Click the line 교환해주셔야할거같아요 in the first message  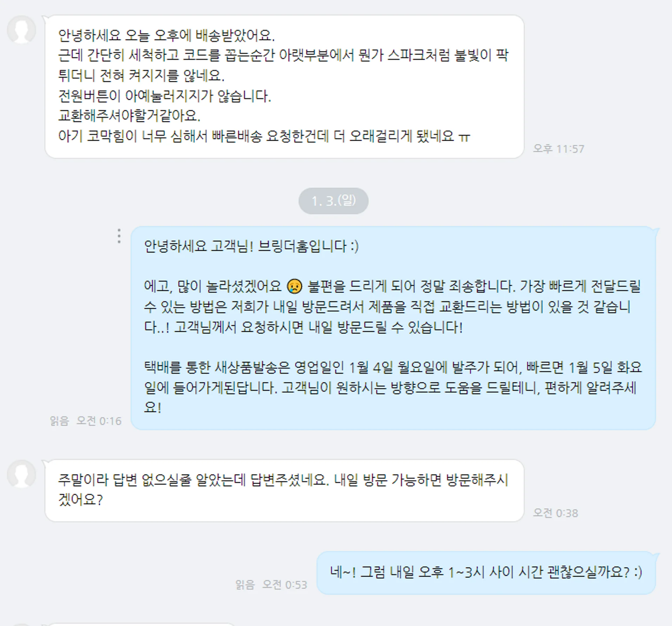tap(129, 116)
